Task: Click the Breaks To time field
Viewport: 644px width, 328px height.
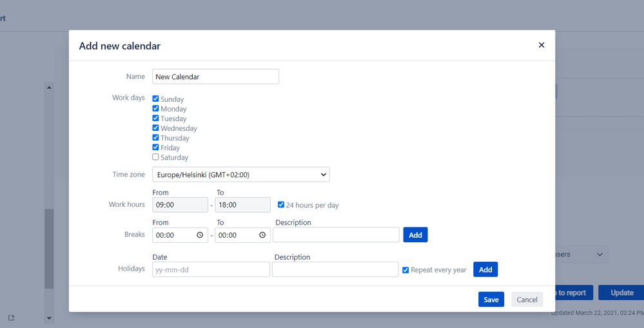Action: 243,235
